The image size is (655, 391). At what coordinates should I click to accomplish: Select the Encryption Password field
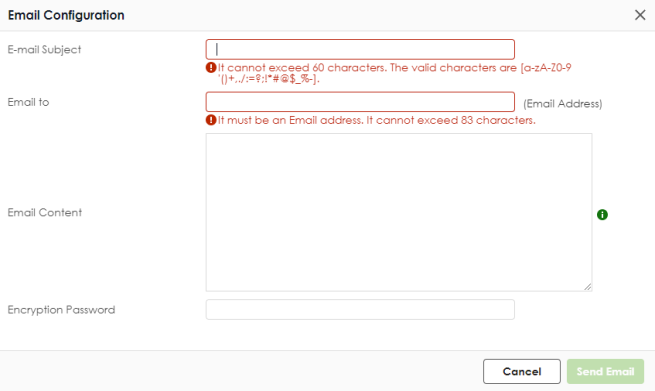[360, 310]
